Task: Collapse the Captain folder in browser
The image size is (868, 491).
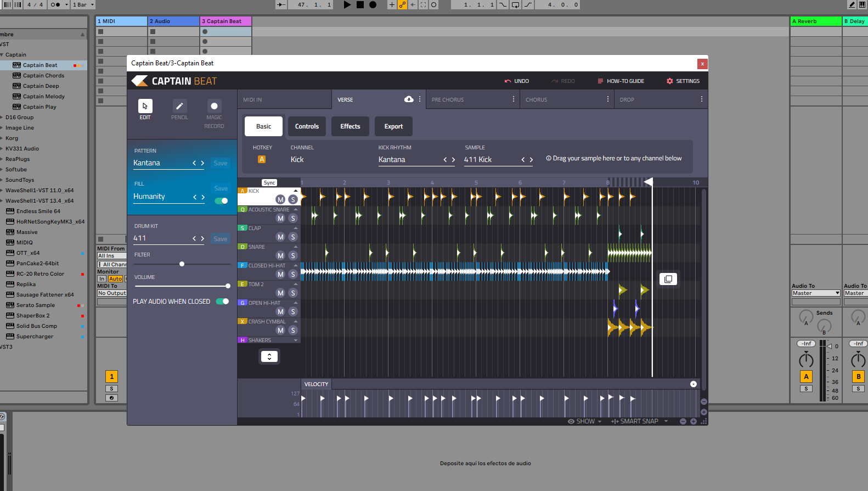Action: (2, 54)
